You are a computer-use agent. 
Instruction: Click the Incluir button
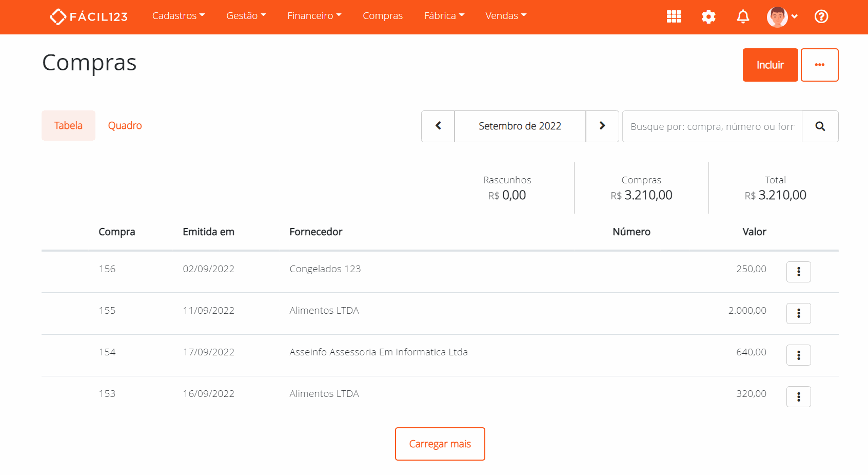click(770, 65)
